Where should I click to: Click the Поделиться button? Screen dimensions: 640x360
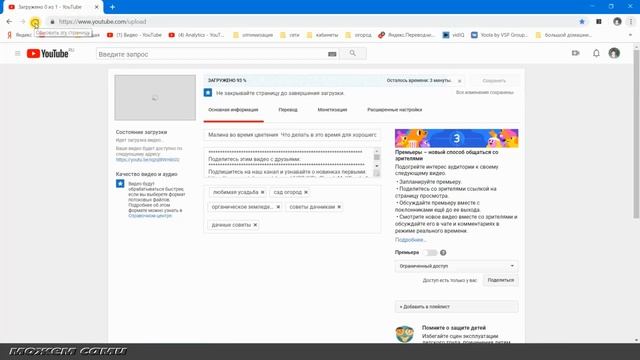(x=500, y=280)
